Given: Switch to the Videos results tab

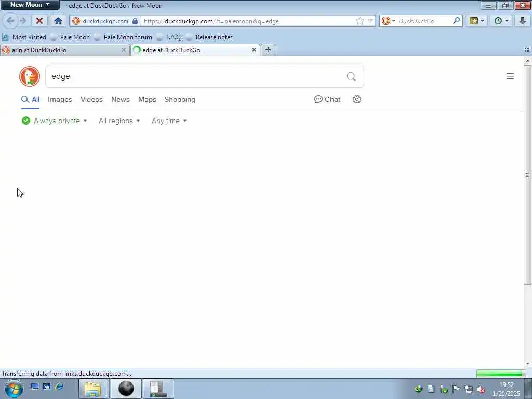Looking at the screenshot, I should coord(91,99).
